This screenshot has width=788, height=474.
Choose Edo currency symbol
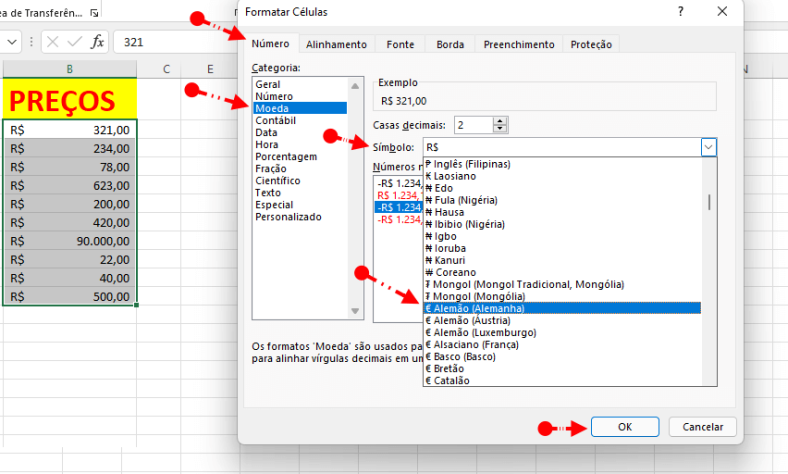(x=562, y=188)
